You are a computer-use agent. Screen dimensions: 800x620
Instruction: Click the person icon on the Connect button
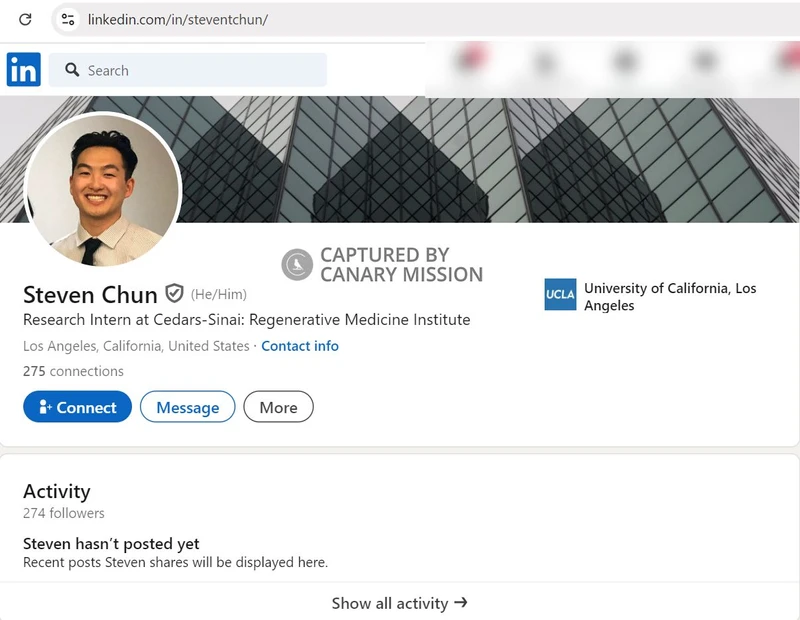44,406
